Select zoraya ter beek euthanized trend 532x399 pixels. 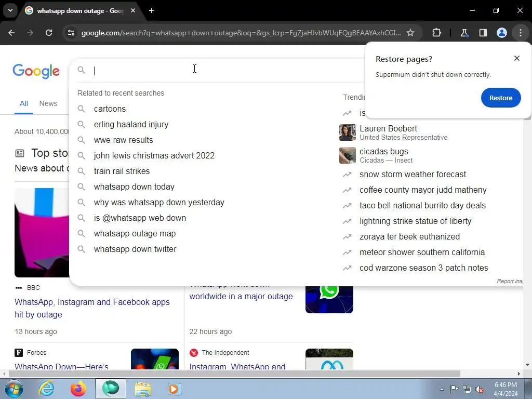point(409,237)
